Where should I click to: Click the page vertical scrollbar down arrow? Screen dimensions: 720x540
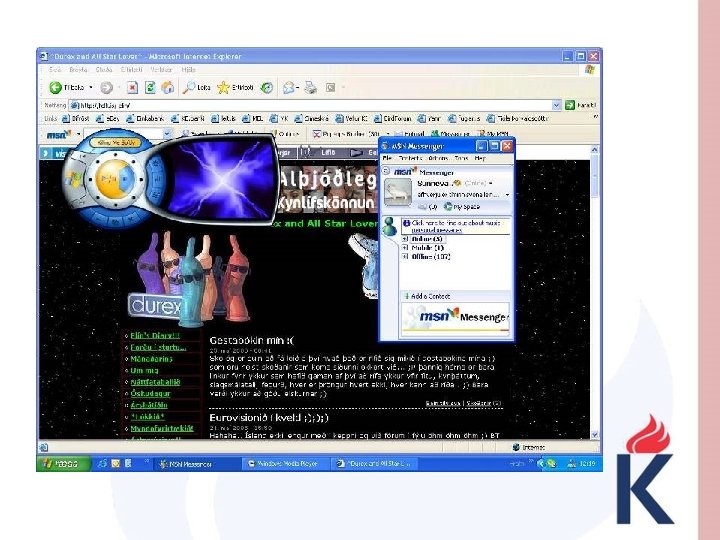[x=595, y=434]
